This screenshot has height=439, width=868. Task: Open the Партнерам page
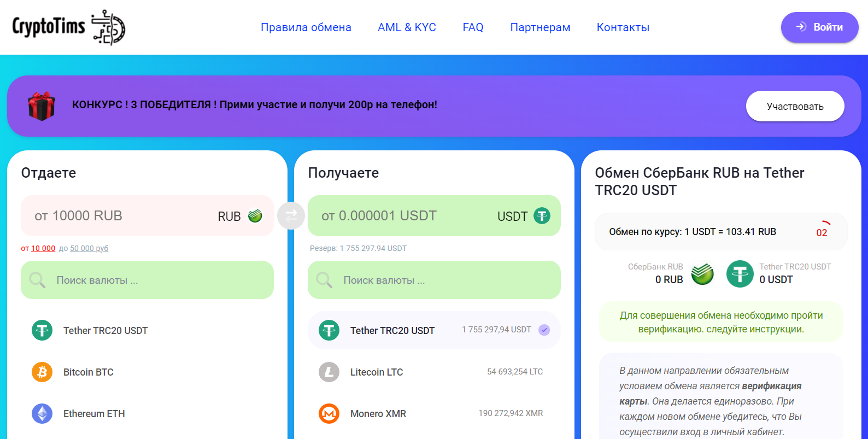click(541, 27)
